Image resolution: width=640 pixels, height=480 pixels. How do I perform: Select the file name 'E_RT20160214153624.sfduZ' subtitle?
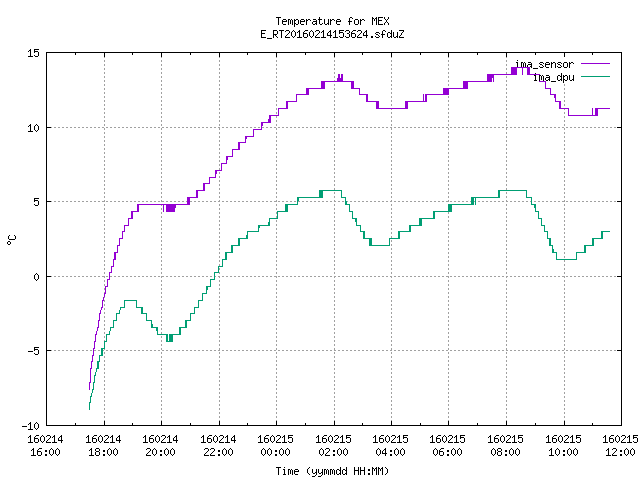(x=332, y=34)
